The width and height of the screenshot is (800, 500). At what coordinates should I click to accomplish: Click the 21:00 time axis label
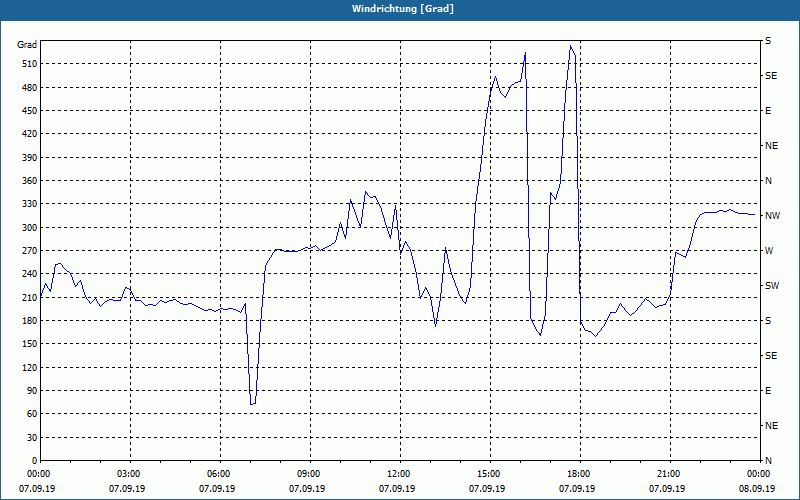[670, 473]
